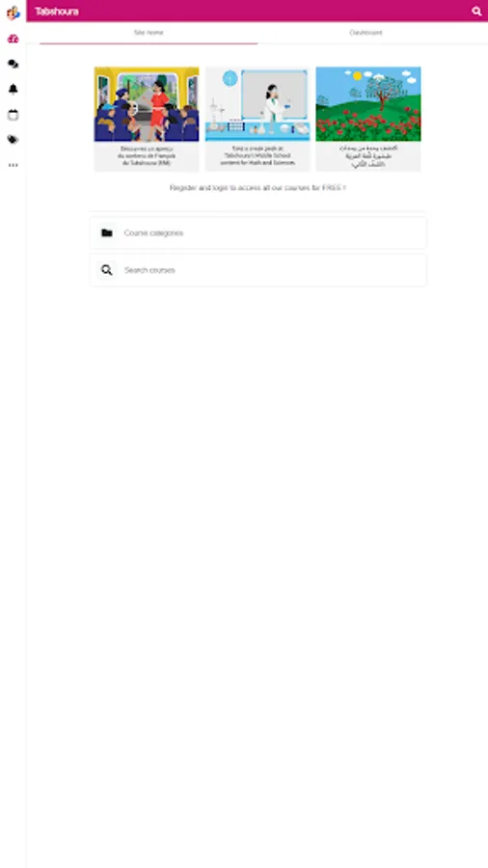Open the rose garden Arabic course thumbnail
488x868 pixels.
368,104
